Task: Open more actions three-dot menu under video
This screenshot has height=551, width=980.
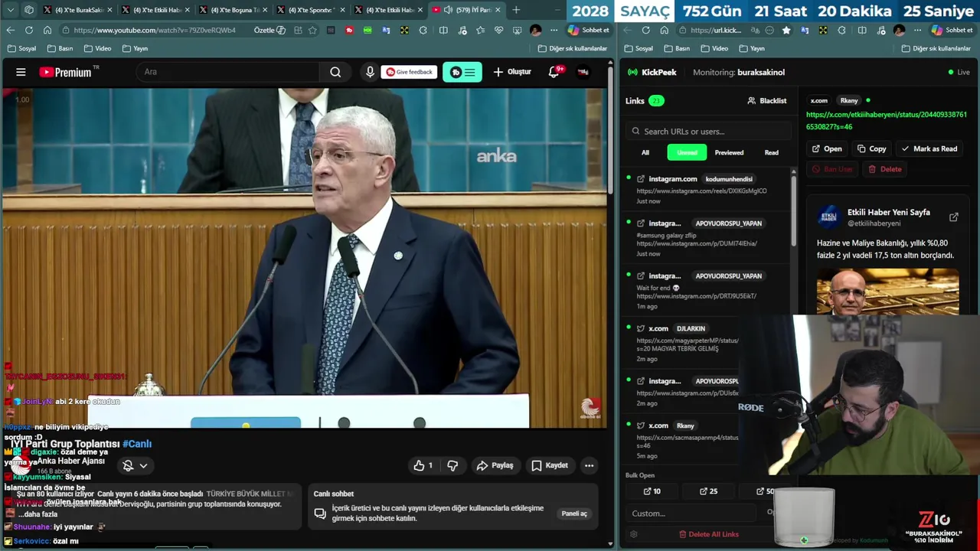Action: coord(589,465)
